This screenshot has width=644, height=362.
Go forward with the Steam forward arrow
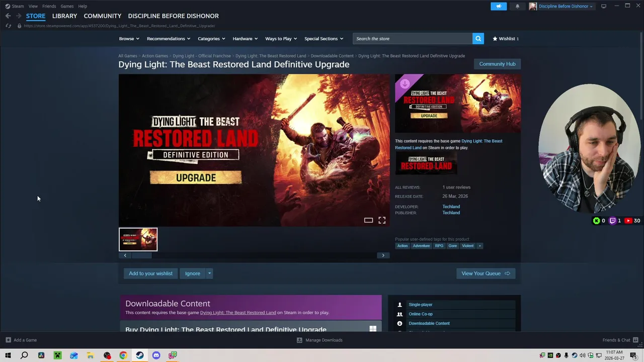coord(19,16)
